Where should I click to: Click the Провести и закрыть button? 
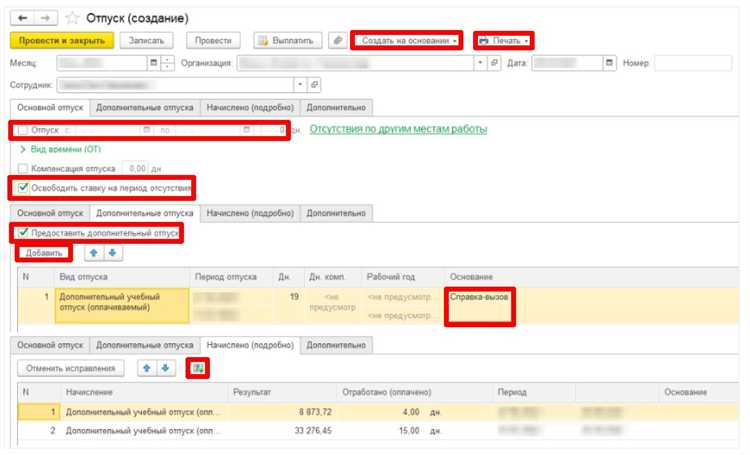(60, 41)
